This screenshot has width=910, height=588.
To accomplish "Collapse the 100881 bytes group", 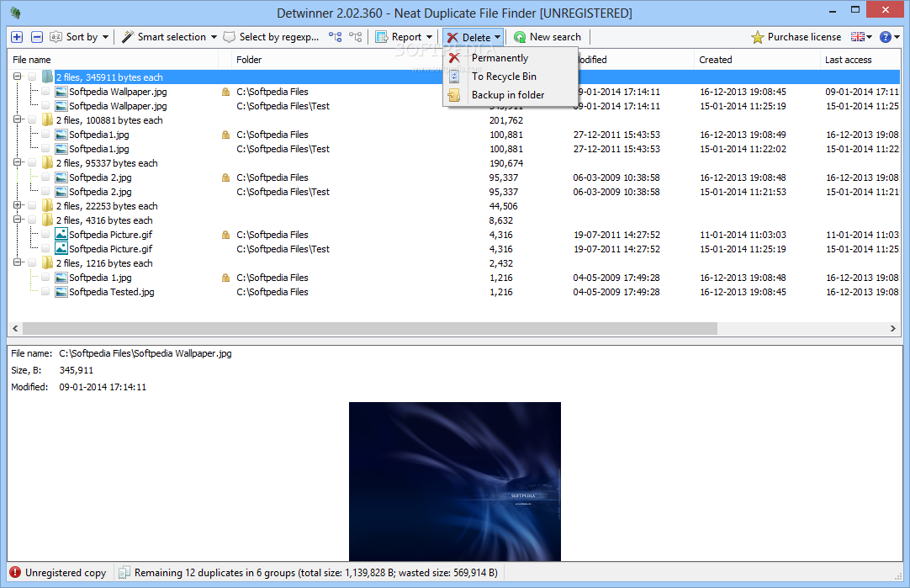I will (18, 119).
